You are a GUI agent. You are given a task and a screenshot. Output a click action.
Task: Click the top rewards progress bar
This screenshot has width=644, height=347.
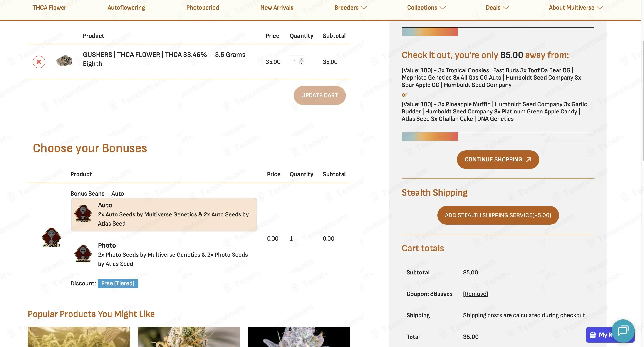[498, 32]
